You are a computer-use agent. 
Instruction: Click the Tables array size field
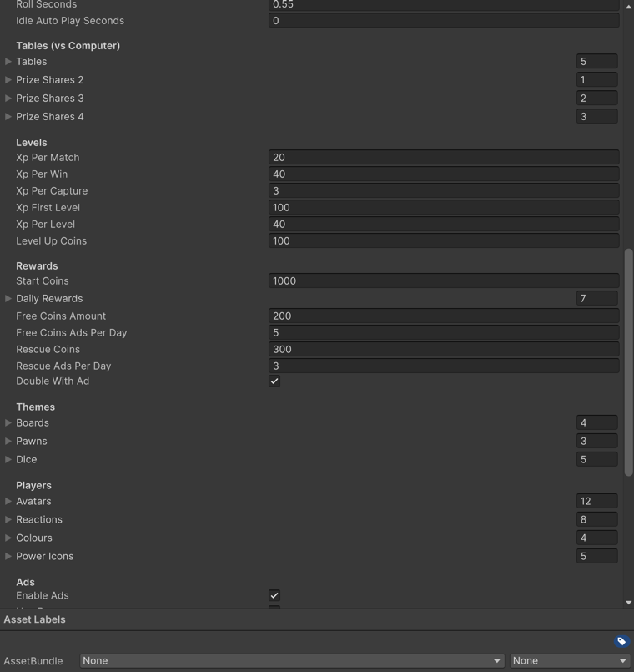point(596,61)
